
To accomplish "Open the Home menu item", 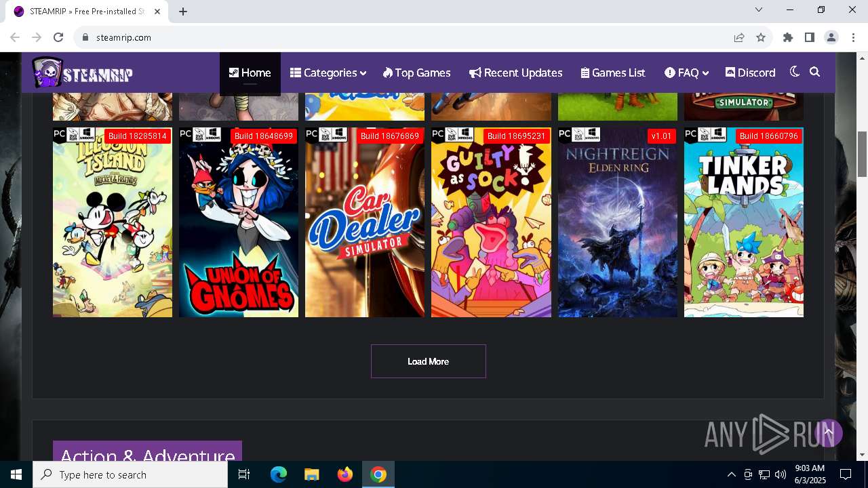I will [250, 73].
